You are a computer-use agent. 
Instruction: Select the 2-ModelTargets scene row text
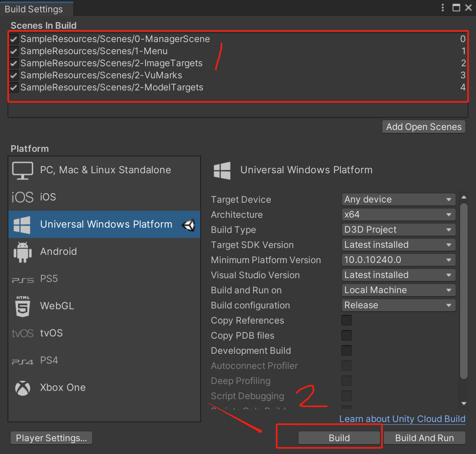112,87
